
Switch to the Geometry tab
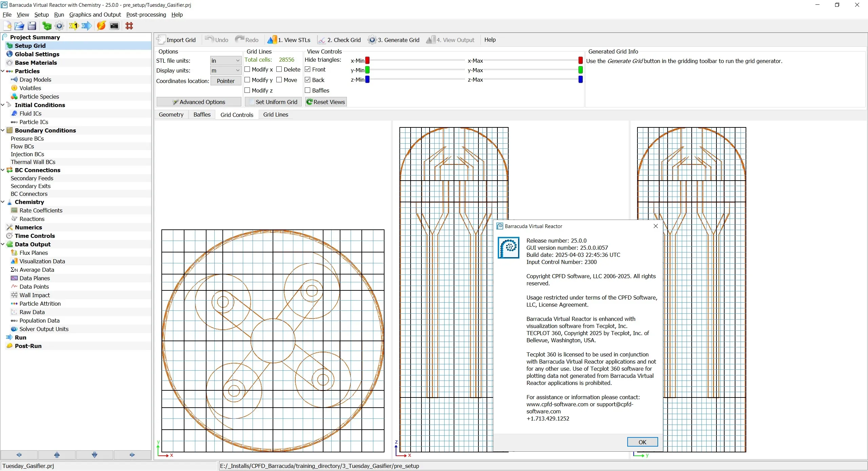[171, 115]
